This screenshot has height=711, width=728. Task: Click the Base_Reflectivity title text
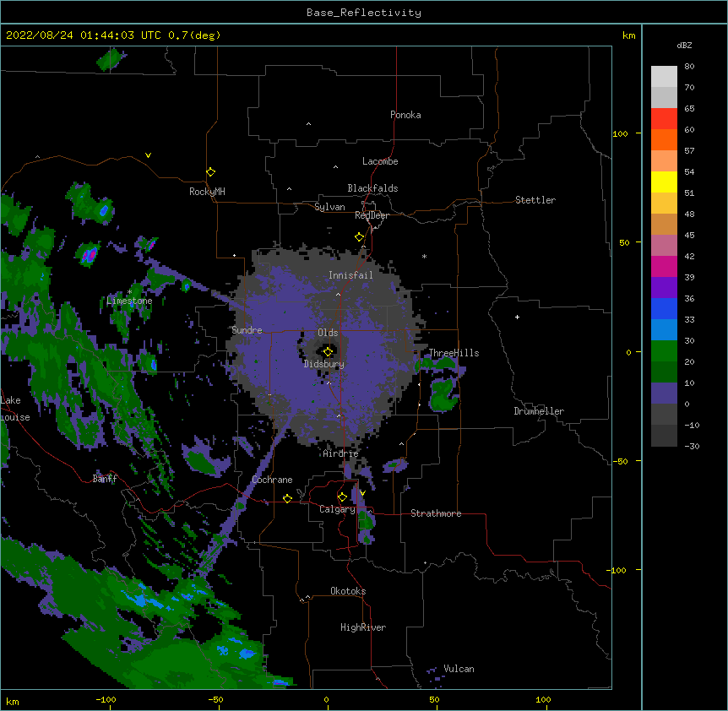click(364, 13)
